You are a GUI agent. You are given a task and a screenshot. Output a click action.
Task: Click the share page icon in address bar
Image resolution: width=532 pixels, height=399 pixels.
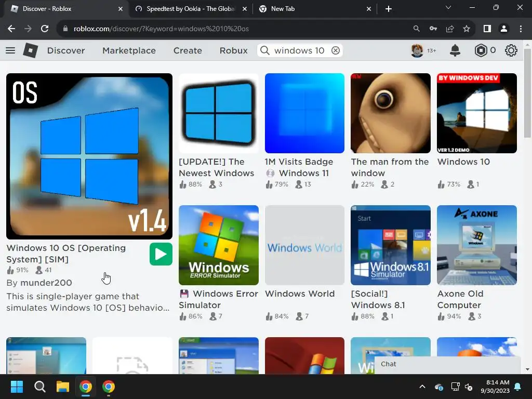click(x=450, y=29)
